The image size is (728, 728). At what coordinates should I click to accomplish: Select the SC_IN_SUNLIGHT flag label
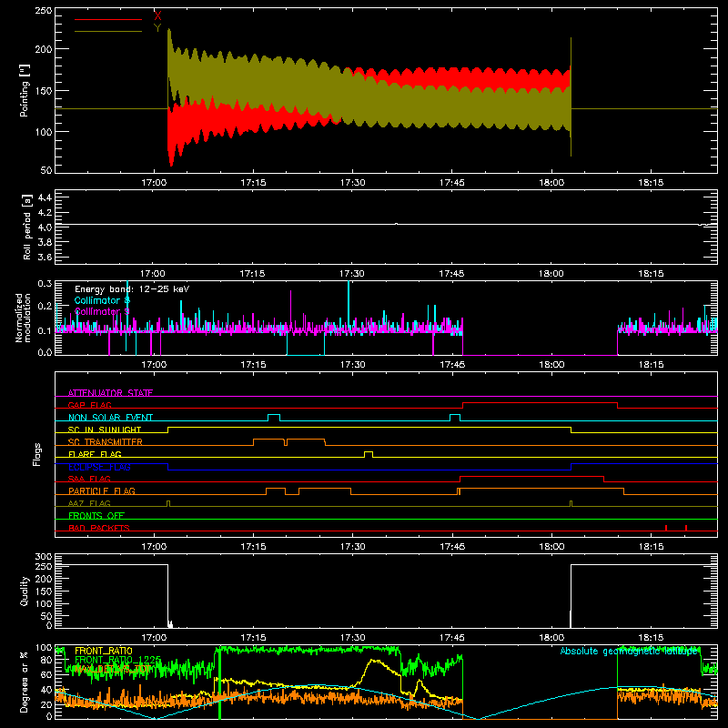click(105, 430)
